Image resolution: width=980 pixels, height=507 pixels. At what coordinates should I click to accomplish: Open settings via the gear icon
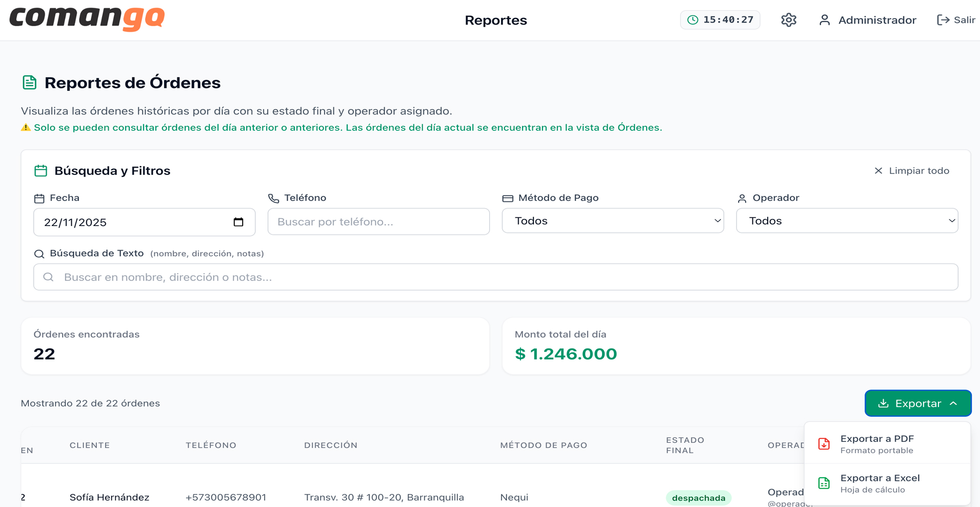click(x=788, y=20)
